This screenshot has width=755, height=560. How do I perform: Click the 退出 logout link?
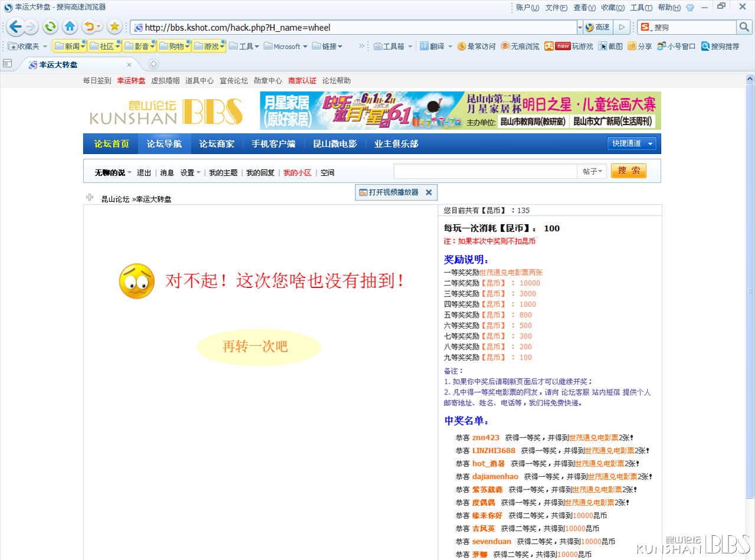click(x=144, y=173)
